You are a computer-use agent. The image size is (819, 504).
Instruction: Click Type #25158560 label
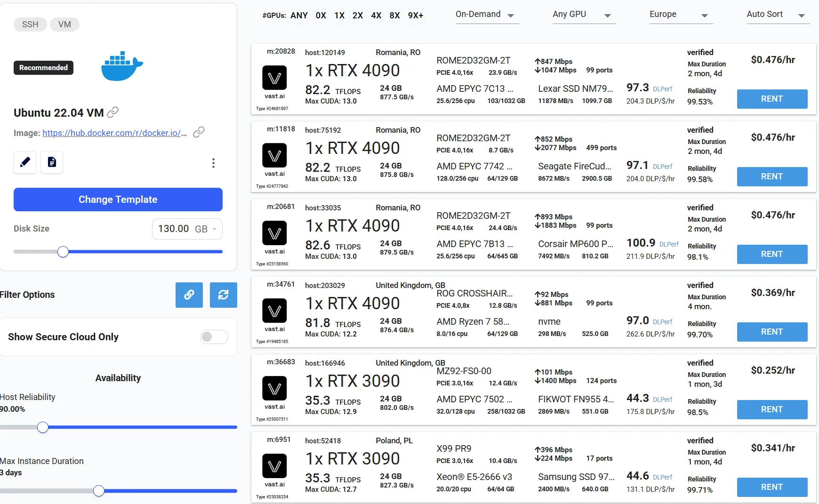(x=272, y=264)
